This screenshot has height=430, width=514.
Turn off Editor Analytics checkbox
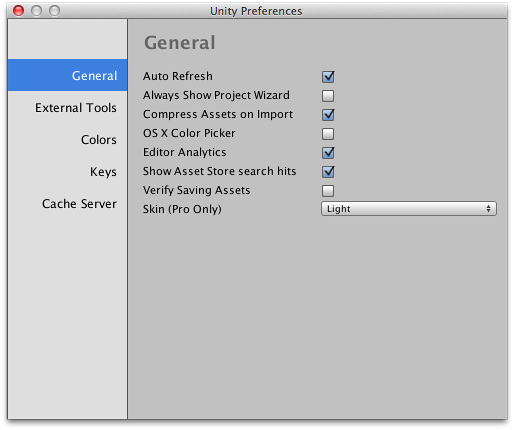(x=328, y=153)
